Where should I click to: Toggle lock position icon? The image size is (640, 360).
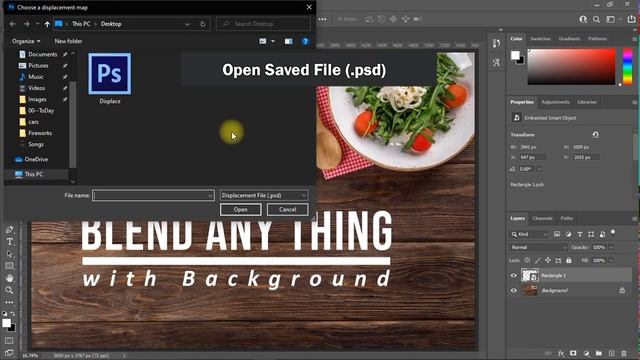click(x=548, y=260)
